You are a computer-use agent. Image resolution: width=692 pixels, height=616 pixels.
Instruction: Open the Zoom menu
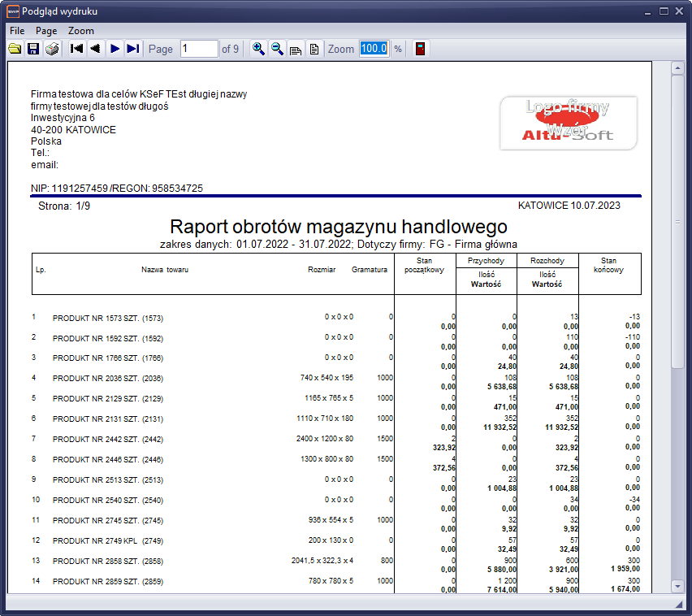81,30
